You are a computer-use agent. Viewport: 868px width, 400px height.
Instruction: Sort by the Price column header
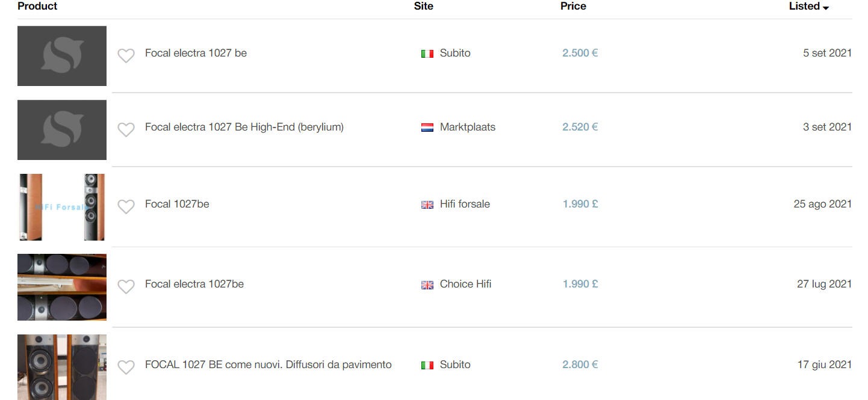coord(572,6)
